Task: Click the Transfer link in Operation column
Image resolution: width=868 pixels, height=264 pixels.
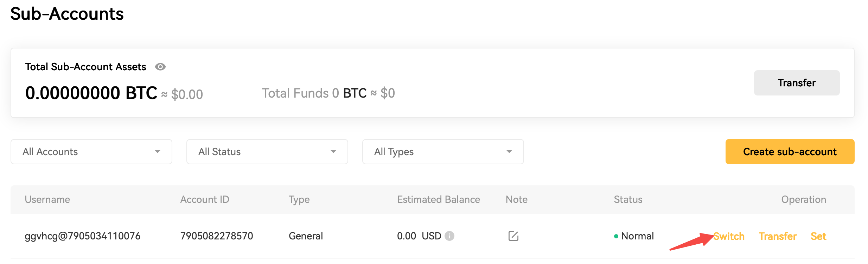Action: [778, 236]
